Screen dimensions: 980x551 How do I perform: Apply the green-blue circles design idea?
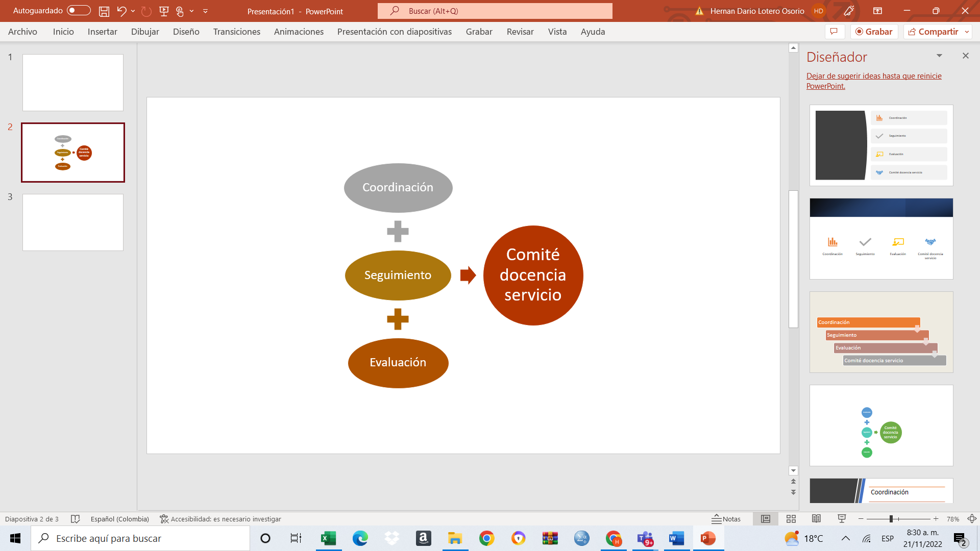click(x=881, y=425)
